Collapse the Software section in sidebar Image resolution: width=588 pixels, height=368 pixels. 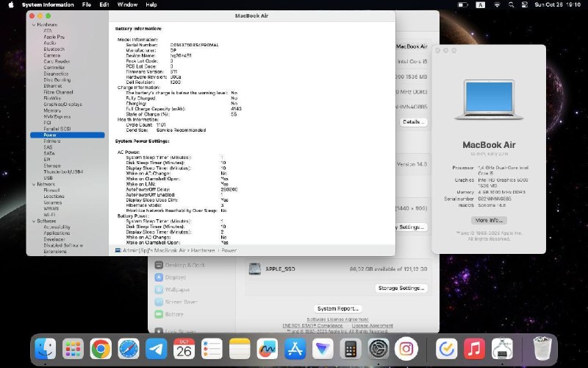pos(34,222)
